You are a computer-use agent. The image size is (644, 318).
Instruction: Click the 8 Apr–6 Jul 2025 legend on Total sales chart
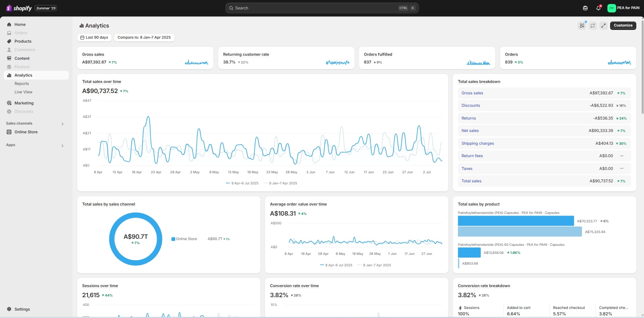[x=242, y=183]
